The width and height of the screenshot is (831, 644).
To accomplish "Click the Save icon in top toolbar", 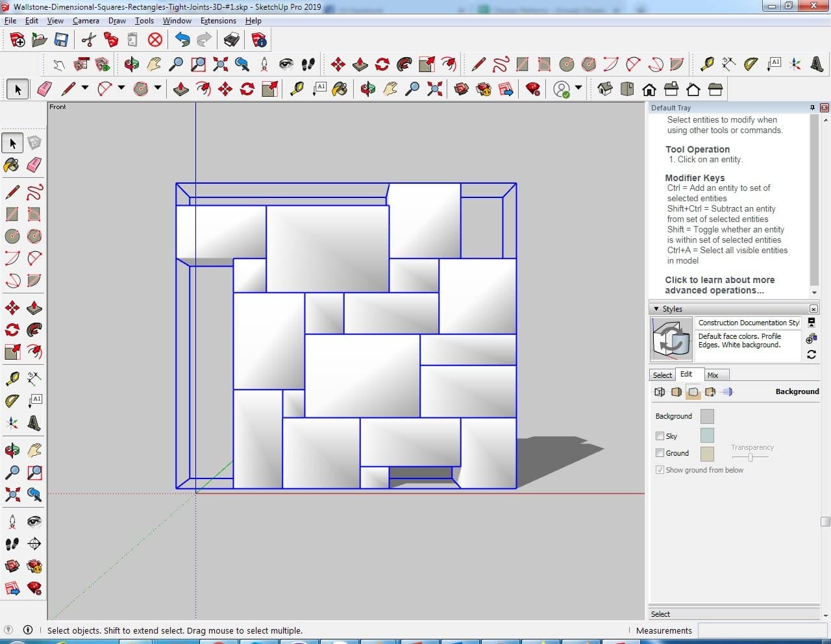I will 61,40.
